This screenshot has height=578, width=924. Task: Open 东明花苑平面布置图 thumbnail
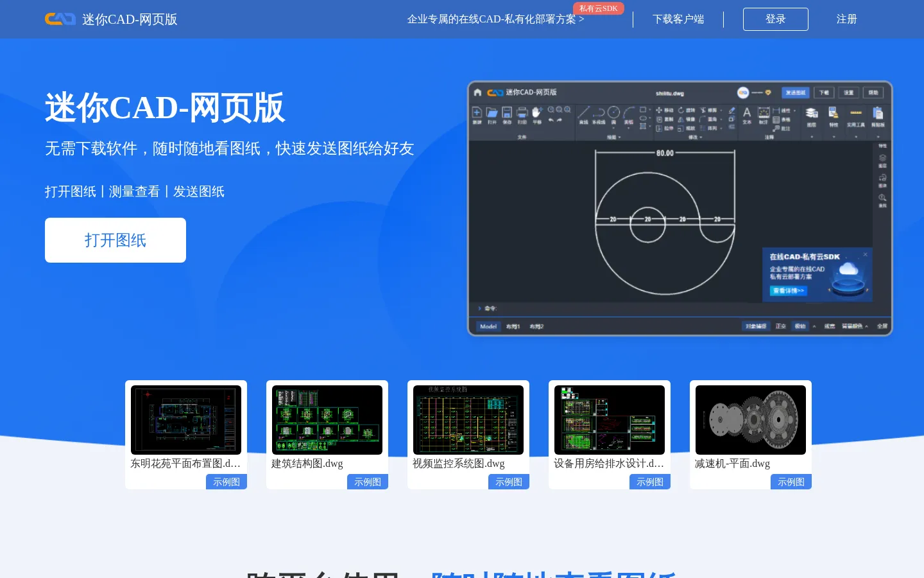(x=186, y=420)
